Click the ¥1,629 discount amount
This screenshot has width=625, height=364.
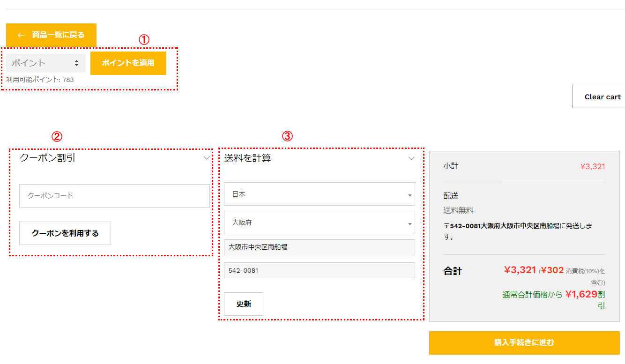click(581, 294)
